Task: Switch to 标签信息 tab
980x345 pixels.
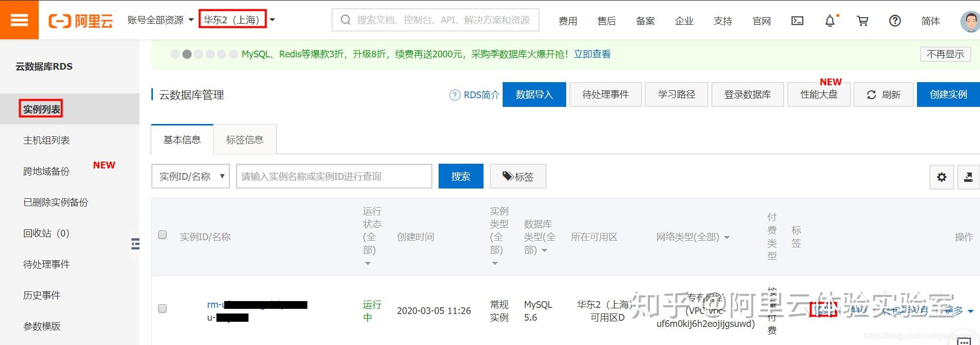Action: point(245,139)
